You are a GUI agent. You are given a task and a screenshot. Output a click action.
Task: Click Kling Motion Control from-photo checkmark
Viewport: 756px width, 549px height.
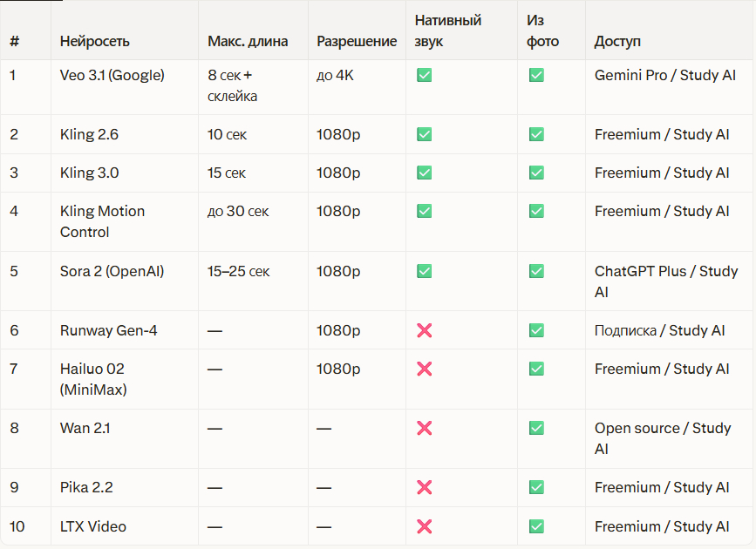[536, 211]
